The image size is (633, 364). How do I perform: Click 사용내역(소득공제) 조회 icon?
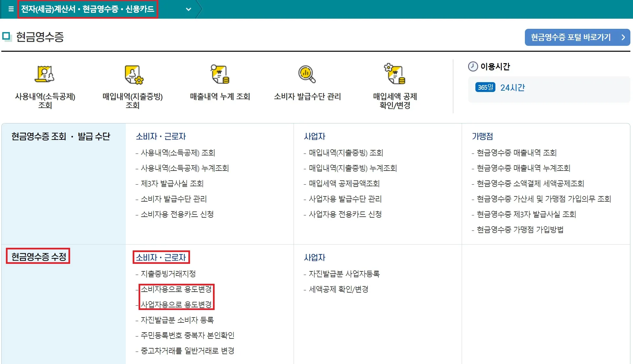click(x=45, y=74)
